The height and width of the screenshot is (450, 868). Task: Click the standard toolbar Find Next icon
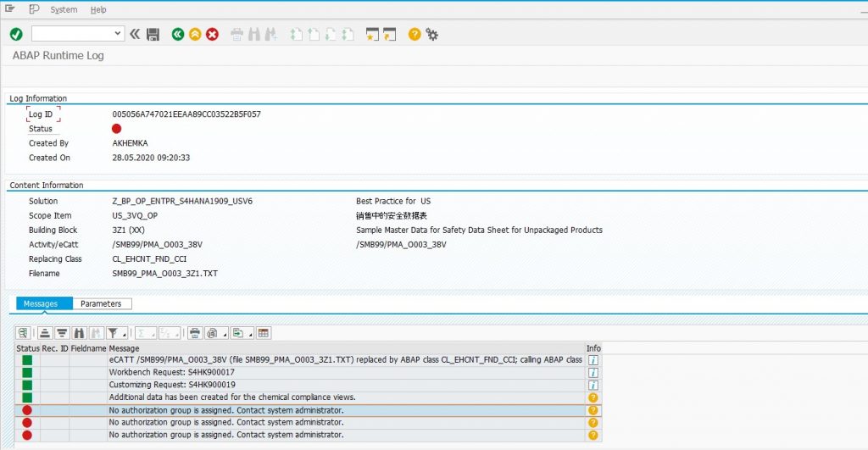[270, 34]
